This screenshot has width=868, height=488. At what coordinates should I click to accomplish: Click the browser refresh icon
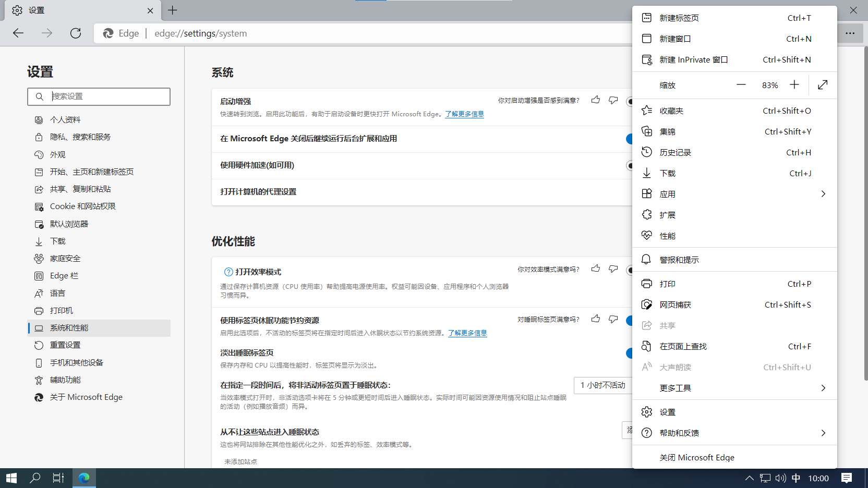coord(76,33)
